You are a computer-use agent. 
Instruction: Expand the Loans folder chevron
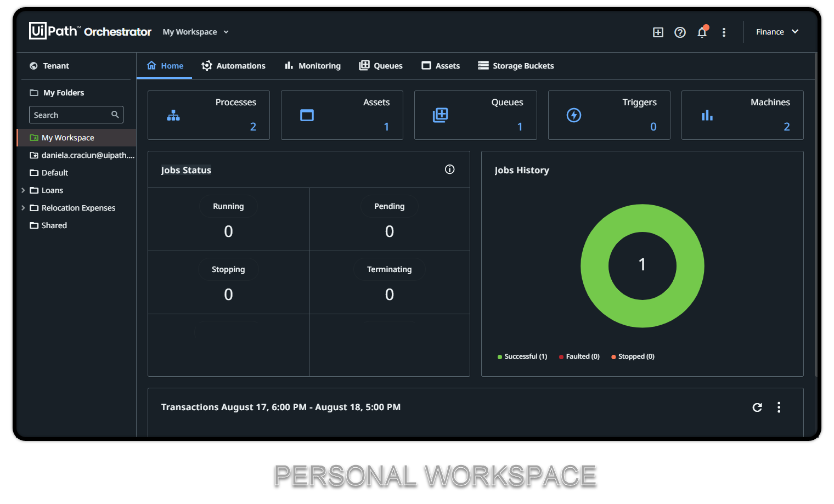click(x=23, y=190)
